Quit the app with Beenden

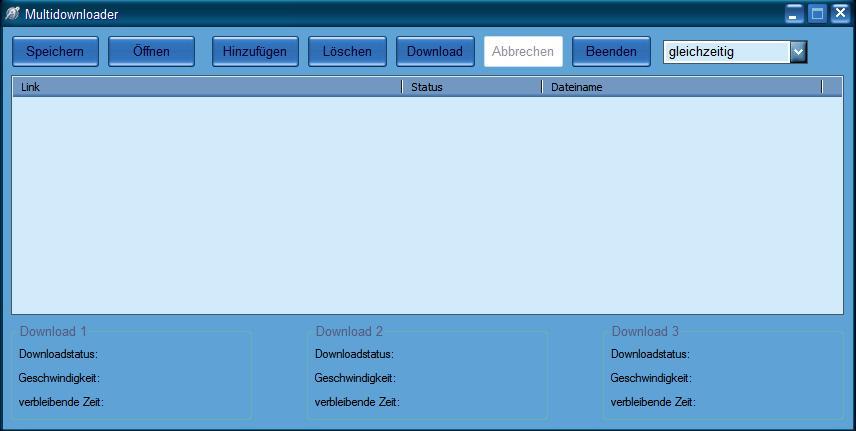[x=611, y=52]
